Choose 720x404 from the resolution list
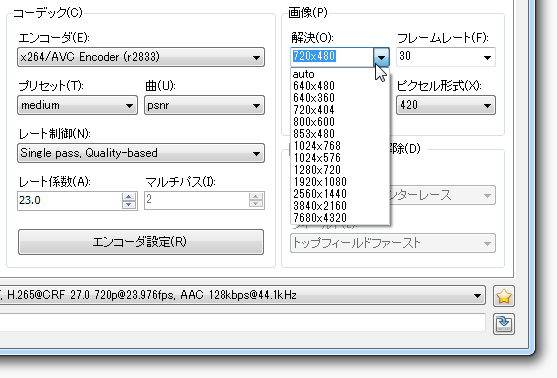This screenshot has height=378, width=557. point(340,110)
